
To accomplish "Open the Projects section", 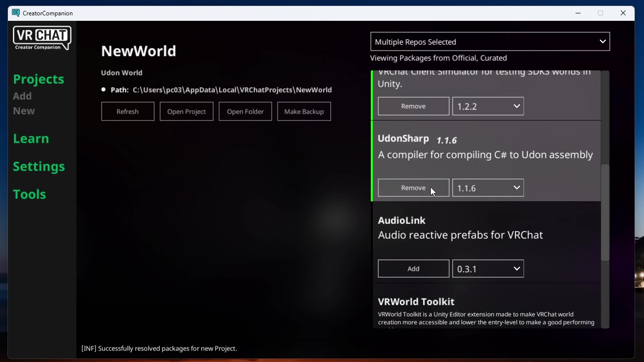I will click(39, 79).
